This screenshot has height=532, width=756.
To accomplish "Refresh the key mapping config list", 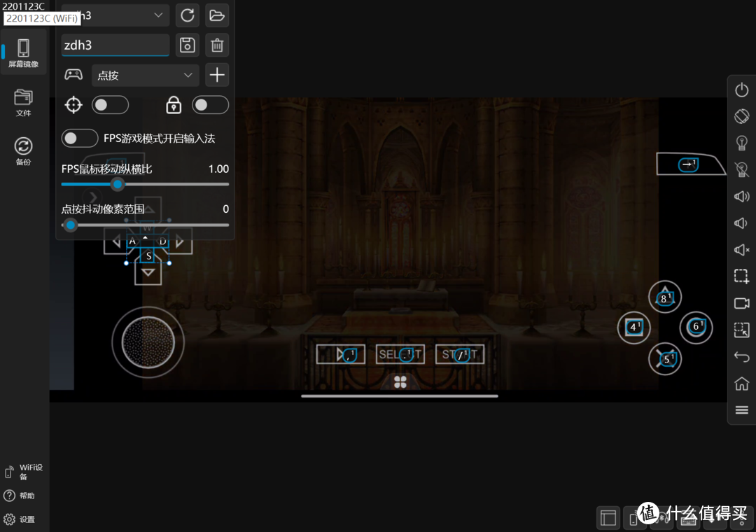I will coord(188,15).
